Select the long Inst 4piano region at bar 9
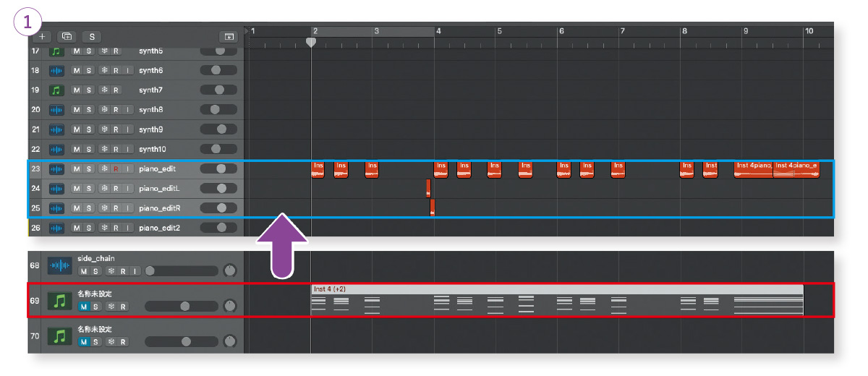The width and height of the screenshot is (868, 376). (754, 169)
